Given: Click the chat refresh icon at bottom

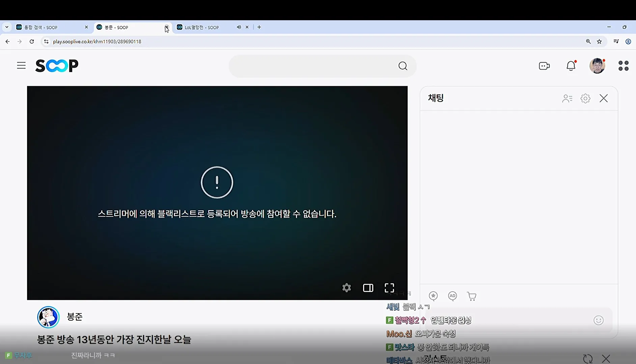Looking at the screenshot, I should pos(588,359).
